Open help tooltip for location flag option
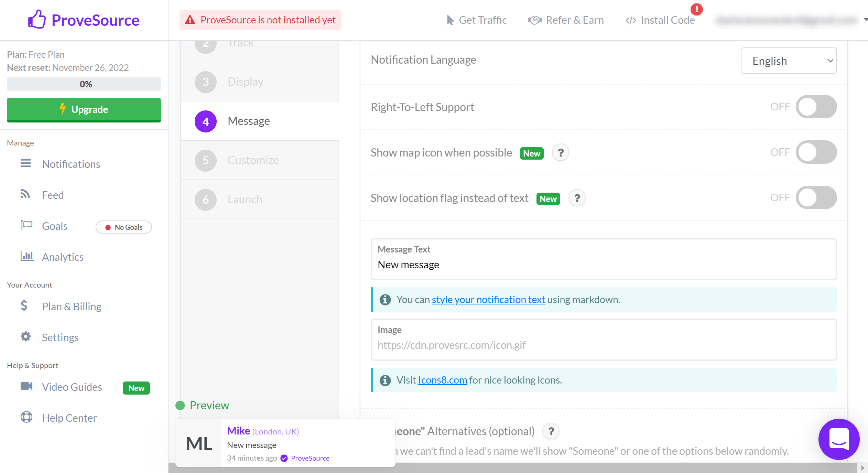868x473 pixels. click(x=577, y=198)
